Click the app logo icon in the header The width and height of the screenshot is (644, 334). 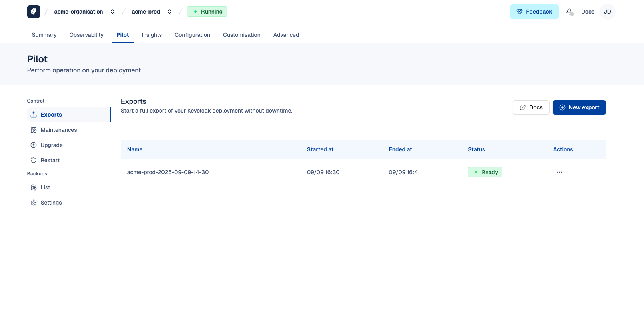coord(34,12)
